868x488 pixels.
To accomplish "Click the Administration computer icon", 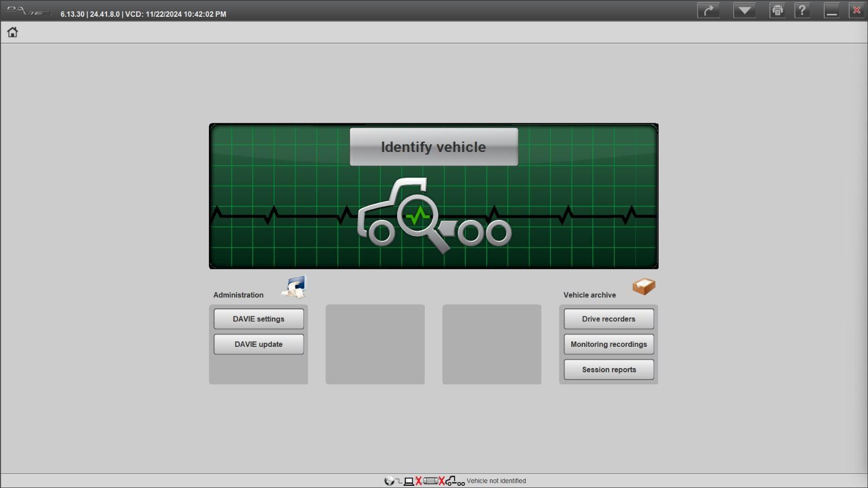I will point(295,287).
